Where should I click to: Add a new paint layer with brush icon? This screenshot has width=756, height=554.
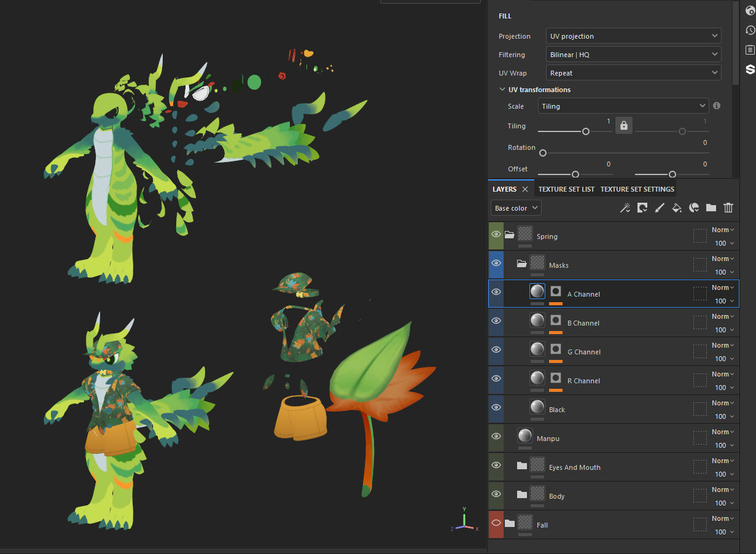point(660,208)
